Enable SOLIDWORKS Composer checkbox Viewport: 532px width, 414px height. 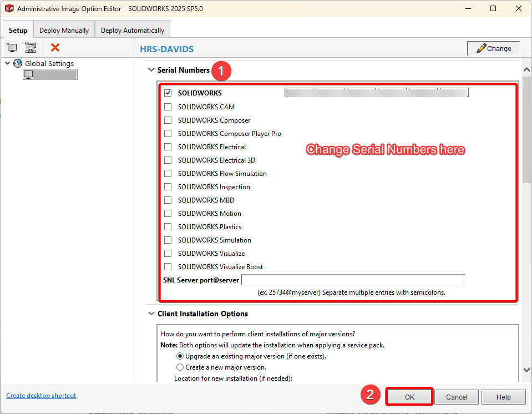168,120
